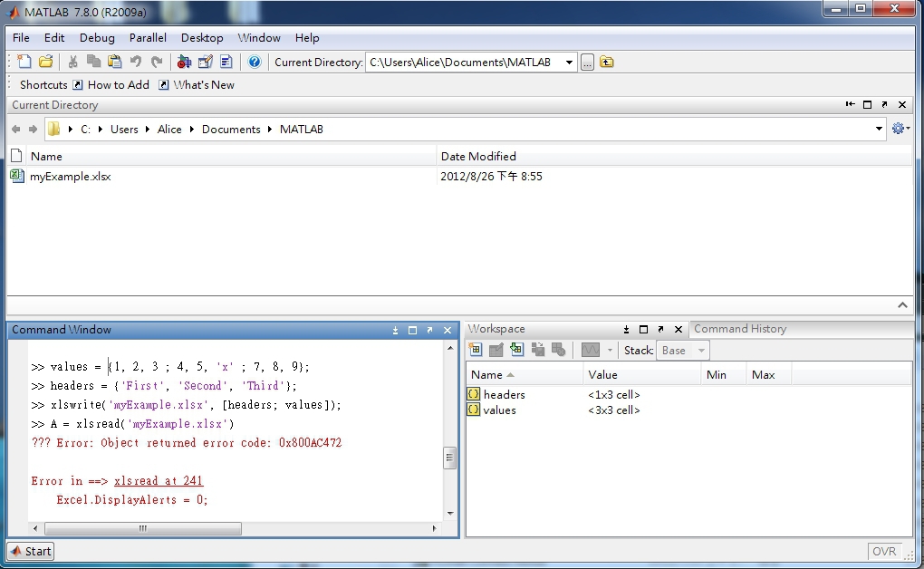The width and height of the screenshot is (924, 569).
Task: Expand the address bar history dropdown arrow
Action: click(x=879, y=129)
